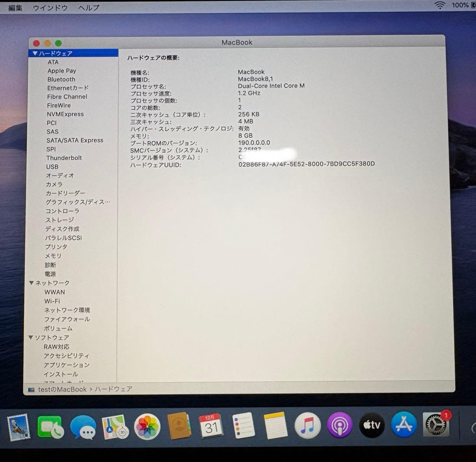Collapse the ソフトウェア section
Screen dimensions: 476x462
30,337
